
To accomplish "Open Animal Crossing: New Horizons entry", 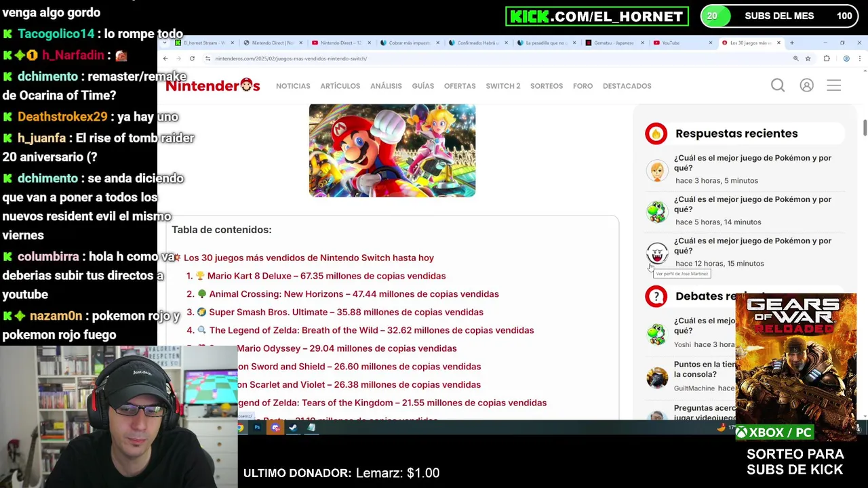I will [354, 294].
